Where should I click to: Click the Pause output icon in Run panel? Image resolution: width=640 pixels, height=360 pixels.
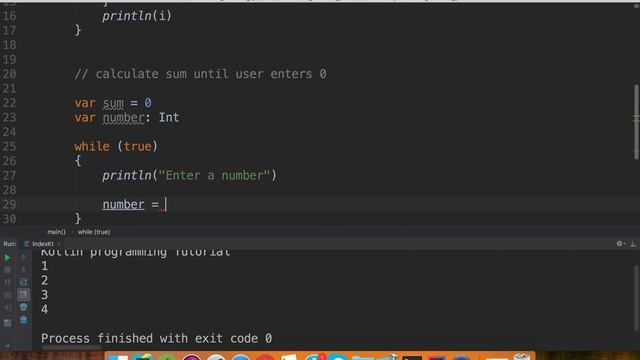pyautogui.click(x=7, y=282)
